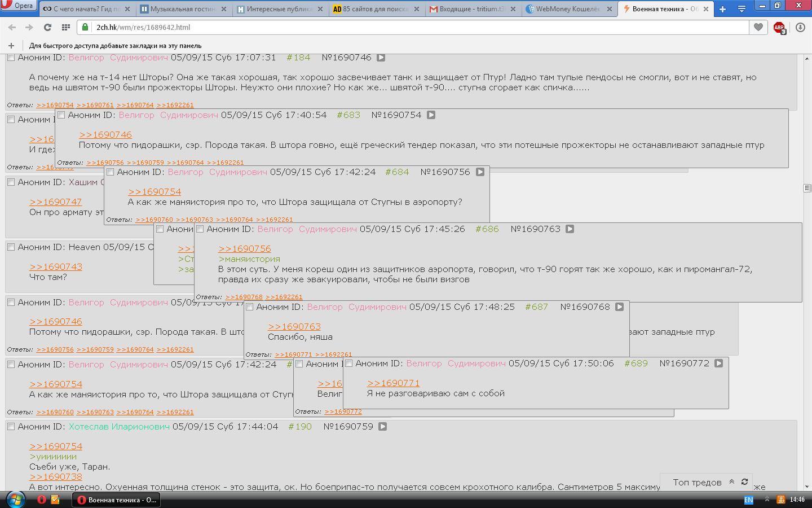The width and height of the screenshot is (812, 508).
Task: Open a new tab with plus button
Action: 722,9
